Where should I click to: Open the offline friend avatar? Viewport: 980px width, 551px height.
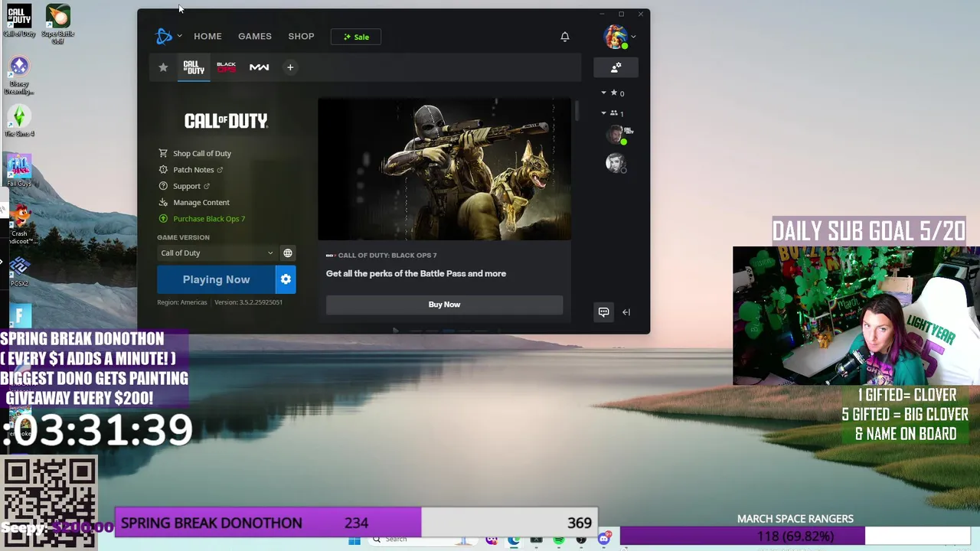point(616,162)
